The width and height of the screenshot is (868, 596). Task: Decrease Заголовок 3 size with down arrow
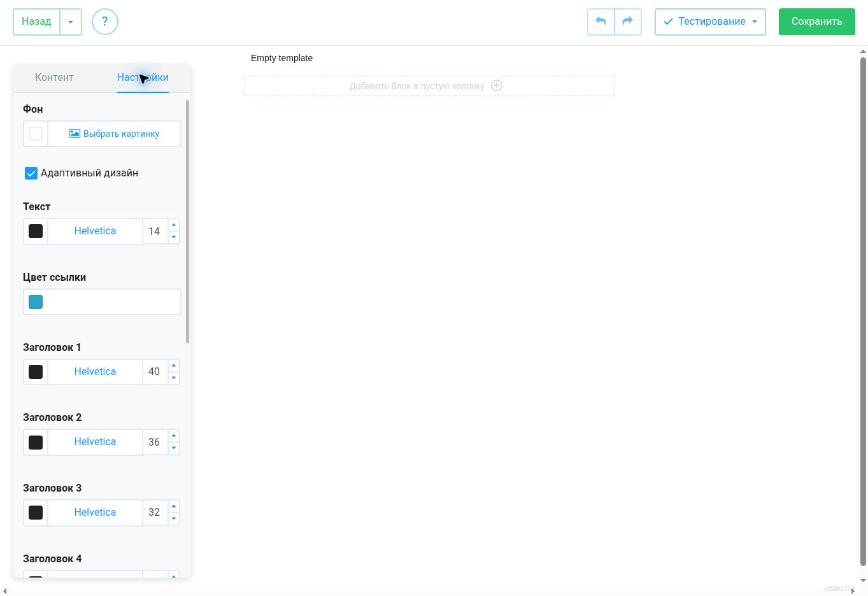(174, 518)
